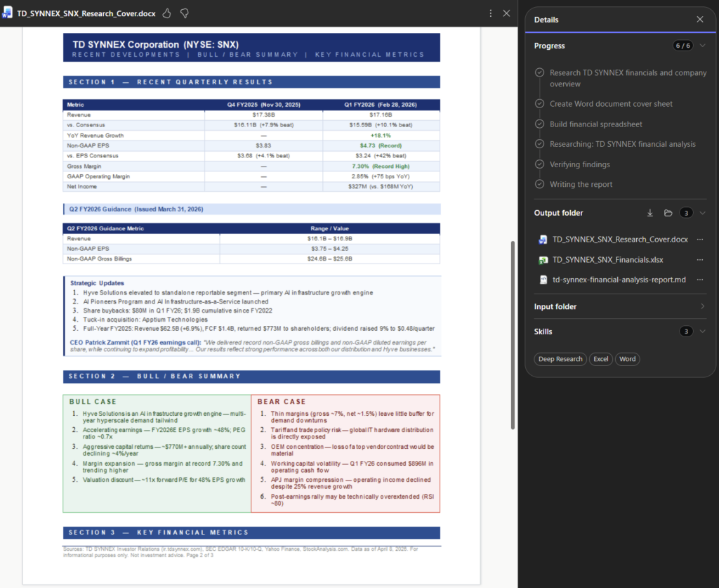Download the output folder files
This screenshot has width=719, height=588.
pos(650,213)
